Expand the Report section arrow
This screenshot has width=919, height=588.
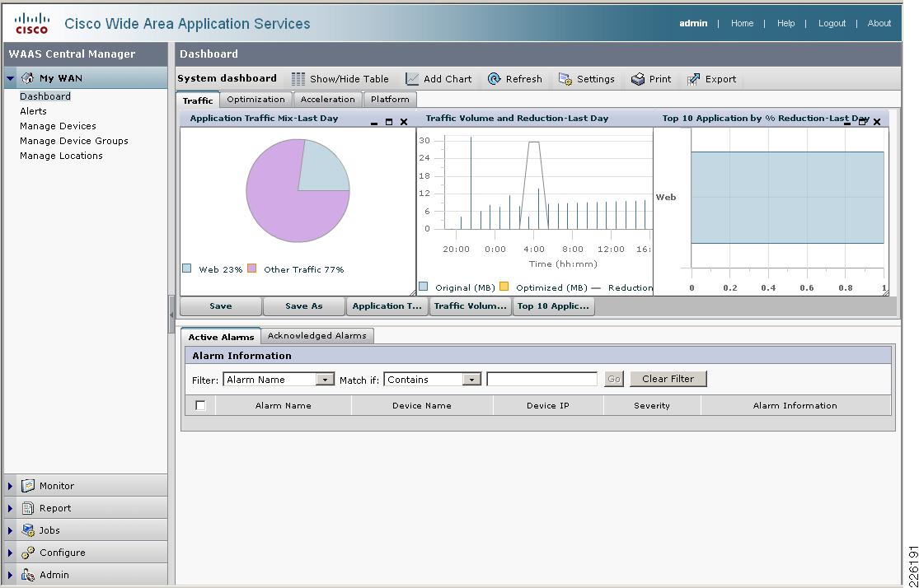[x=10, y=508]
